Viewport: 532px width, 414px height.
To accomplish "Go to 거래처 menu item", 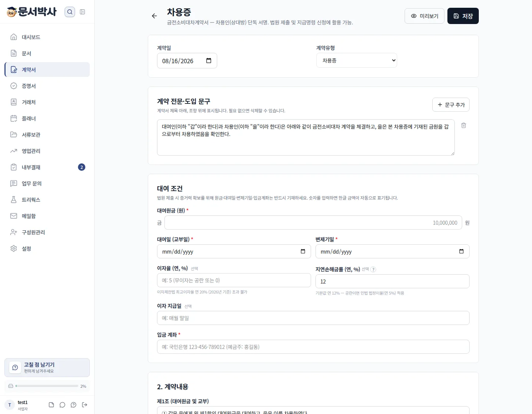I will click(x=47, y=102).
